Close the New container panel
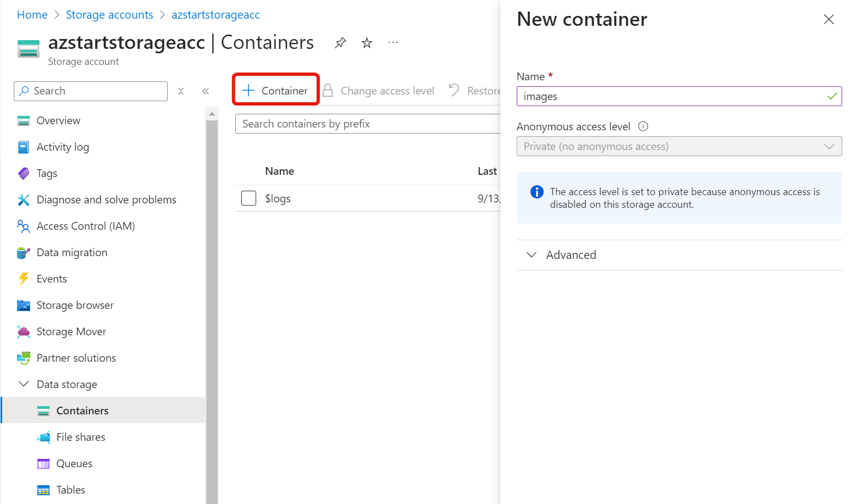 [829, 20]
